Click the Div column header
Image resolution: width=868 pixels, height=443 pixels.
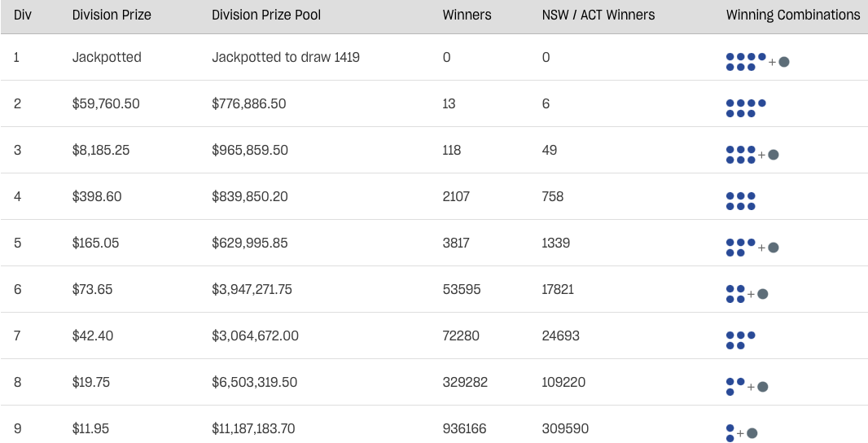tap(23, 15)
